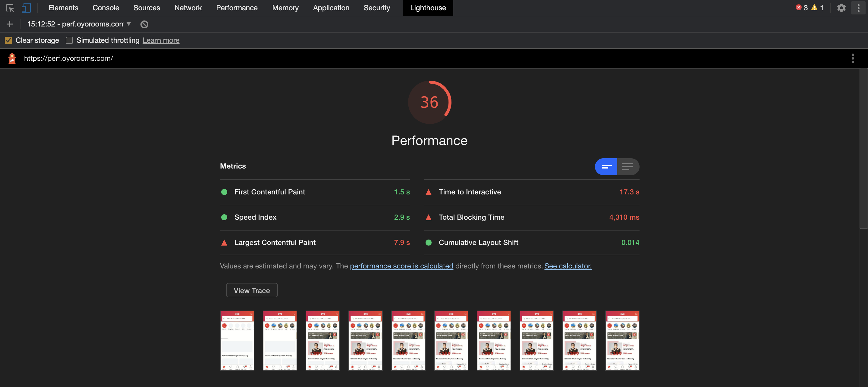Click the View Trace button

point(252,290)
